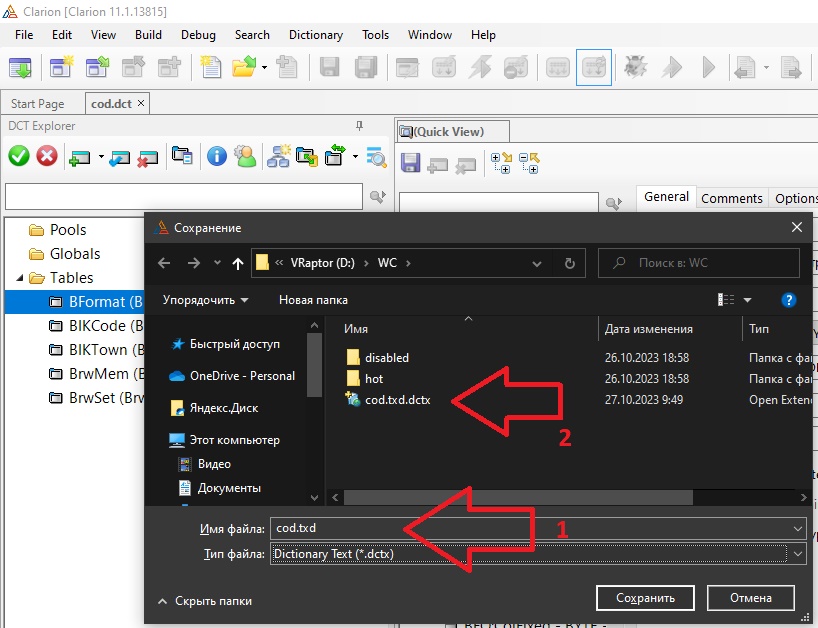The height and width of the screenshot is (628, 818).
Task: Click the open folder icon in main toolbar
Action: 243,67
